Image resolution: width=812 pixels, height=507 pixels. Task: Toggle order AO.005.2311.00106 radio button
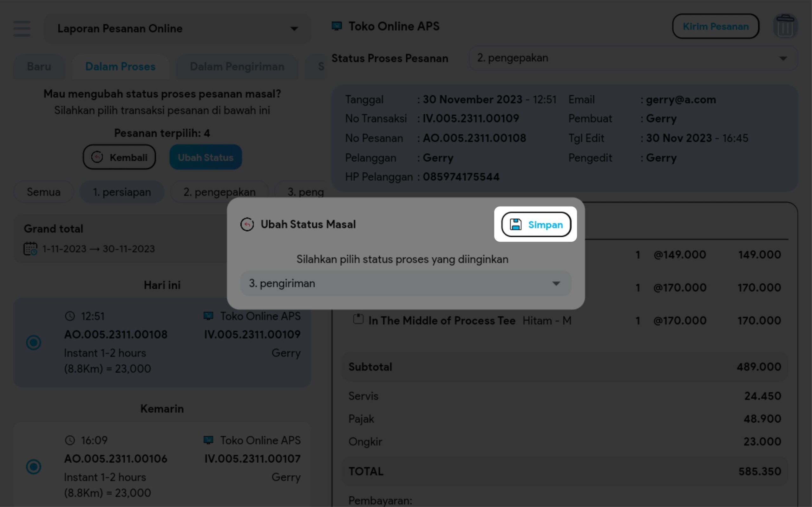34,466
